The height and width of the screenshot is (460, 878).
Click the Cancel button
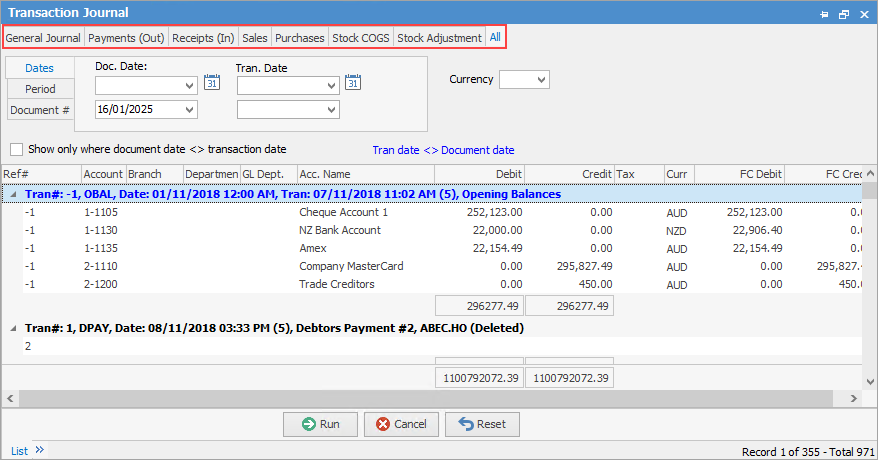[x=401, y=424]
